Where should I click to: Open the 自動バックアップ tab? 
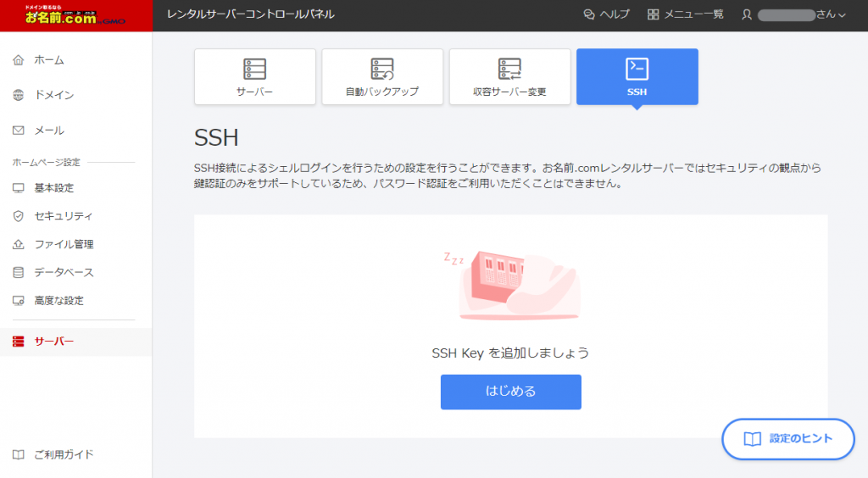pyautogui.click(x=382, y=76)
